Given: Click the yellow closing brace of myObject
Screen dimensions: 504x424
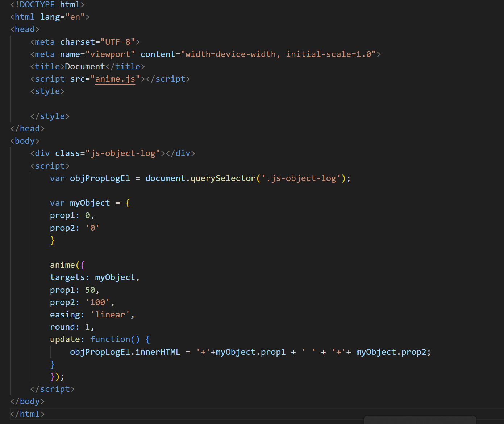Looking at the screenshot, I should [x=53, y=240].
